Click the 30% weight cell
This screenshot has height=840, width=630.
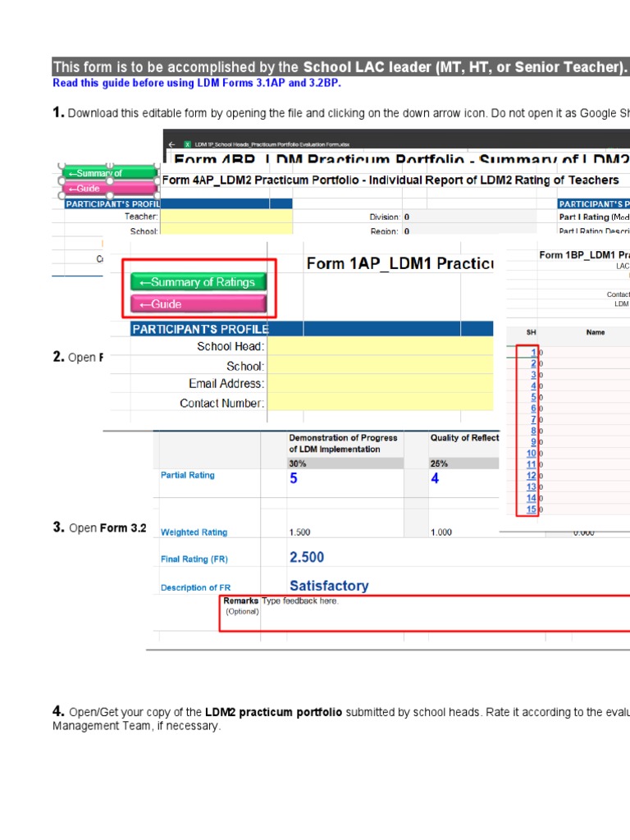click(x=345, y=463)
